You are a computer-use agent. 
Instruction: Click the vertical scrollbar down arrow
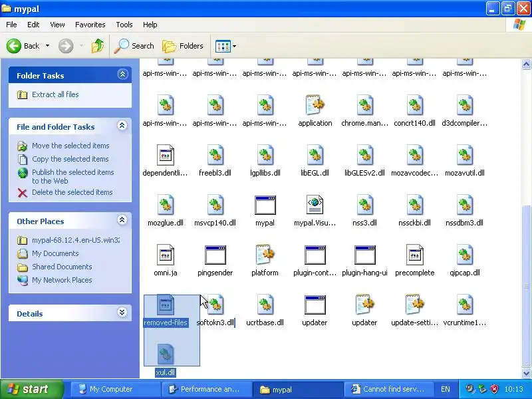click(x=526, y=373)
